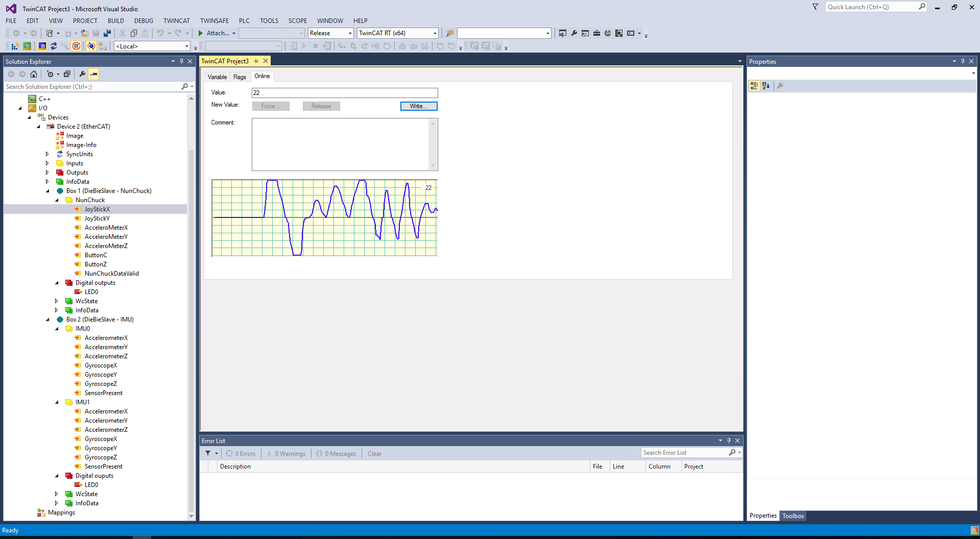The height and width of the screenshot is (539, 980).
Task: Click the Show Sub Items icon
Action: pos(103,46)
